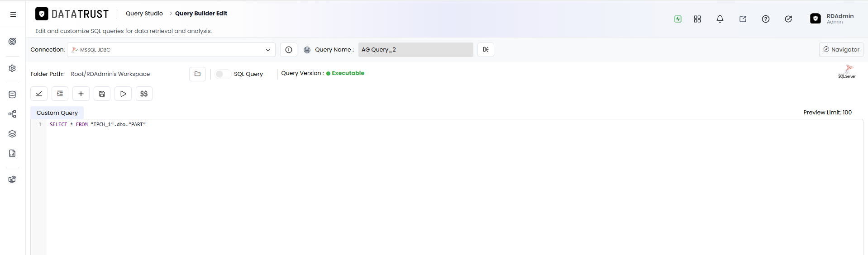Save the query with the disk icon
This screenshot has height=255, width=868.
pyautogui.click(x=102, y=94)
